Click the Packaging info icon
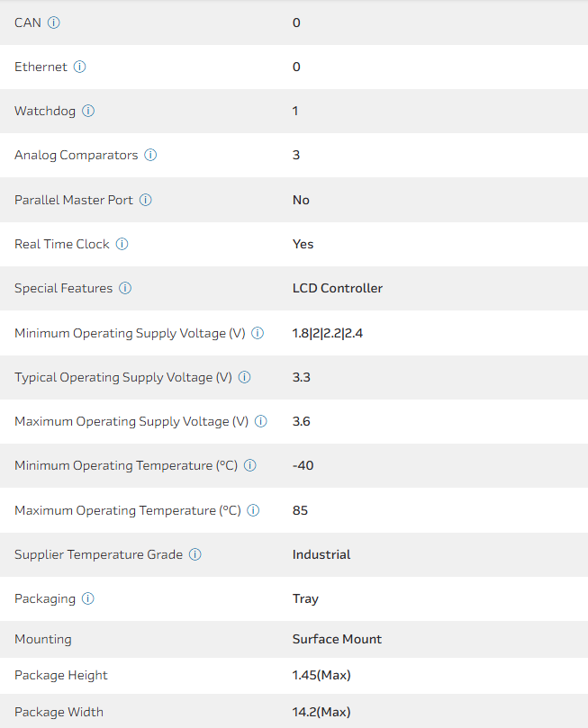This screenshot has height=728, width=588. click(x=88, y=598)
